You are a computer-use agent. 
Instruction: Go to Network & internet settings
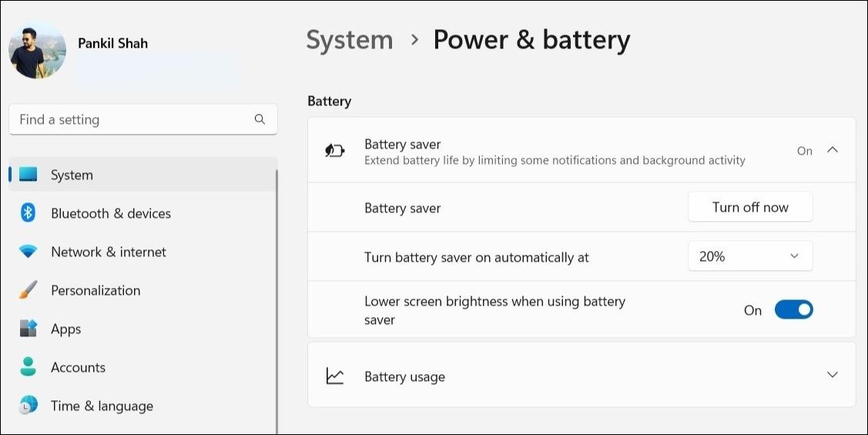click(x=109, y=252)
